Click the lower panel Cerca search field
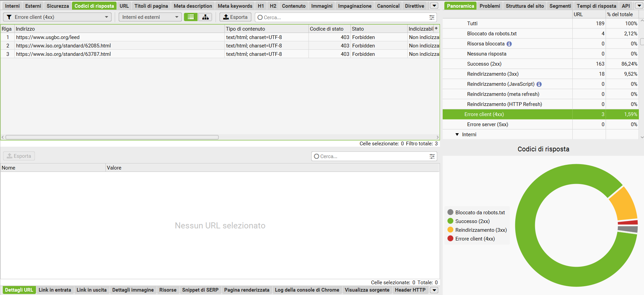 pos(374,156)
